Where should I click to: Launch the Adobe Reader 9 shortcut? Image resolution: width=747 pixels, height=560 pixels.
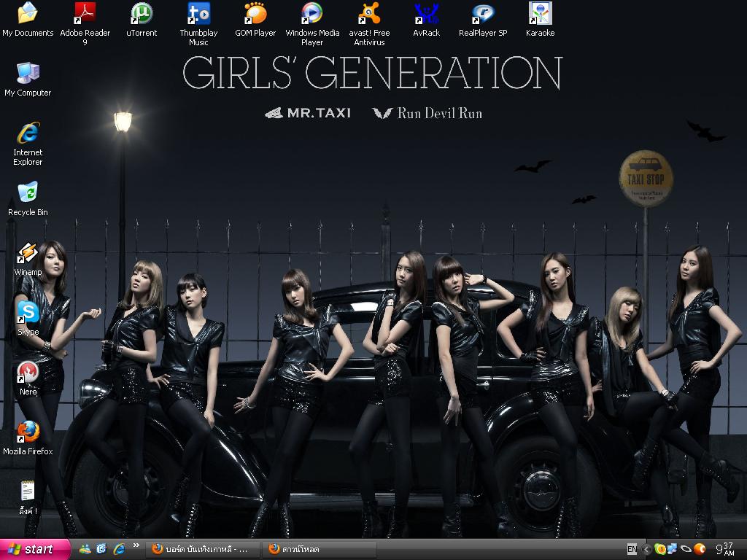click(85, 24)
